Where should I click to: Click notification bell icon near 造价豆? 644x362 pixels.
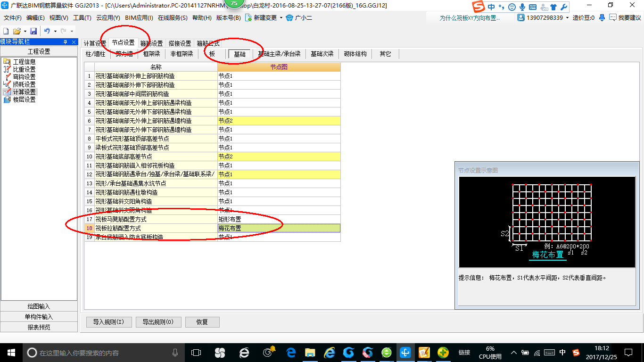(x=602, y=17)
